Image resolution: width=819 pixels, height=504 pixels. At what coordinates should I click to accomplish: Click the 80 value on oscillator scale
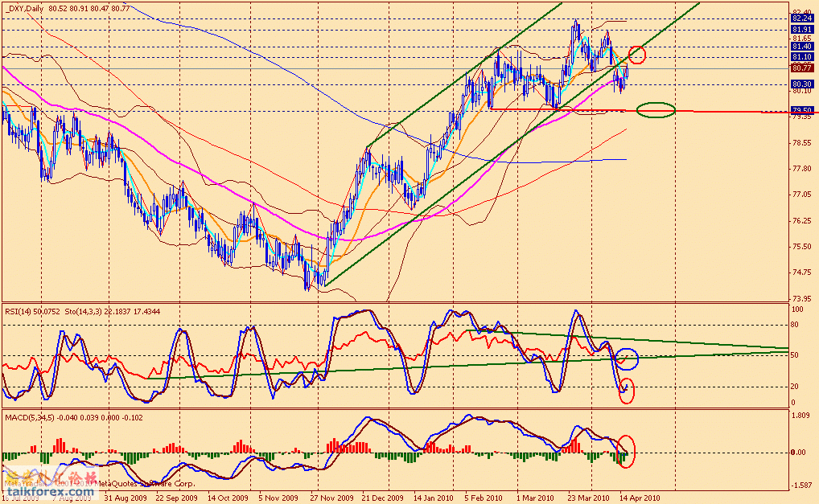point(795,325)
